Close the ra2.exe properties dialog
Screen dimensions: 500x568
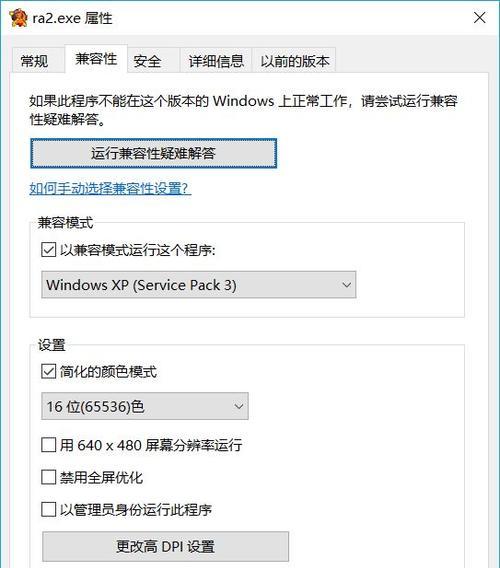point(479,17)
